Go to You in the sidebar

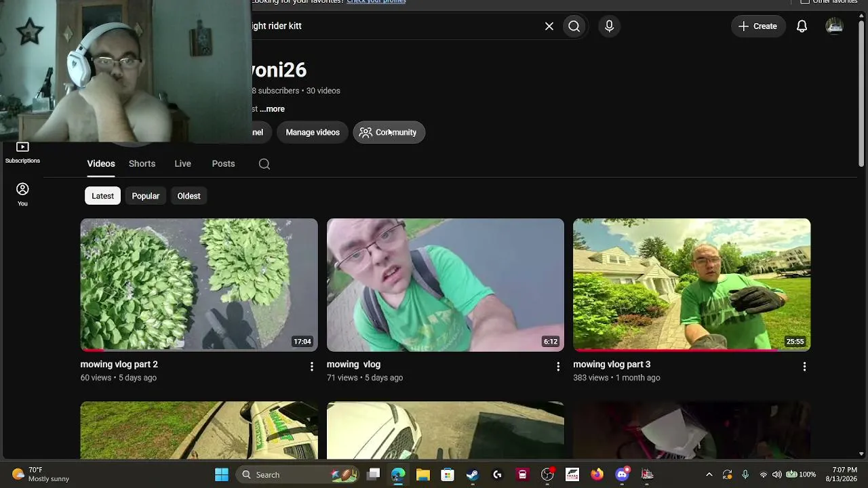click(22, 195)
